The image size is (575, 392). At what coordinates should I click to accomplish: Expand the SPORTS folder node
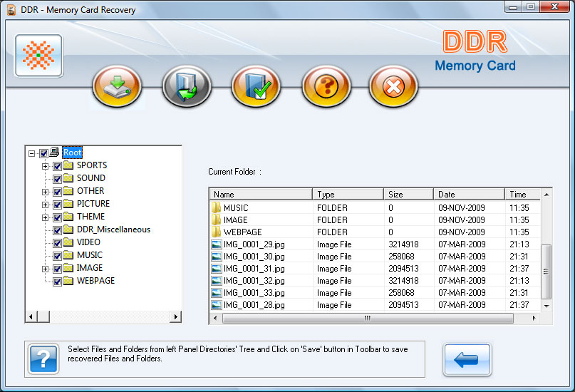click(45, 166)
